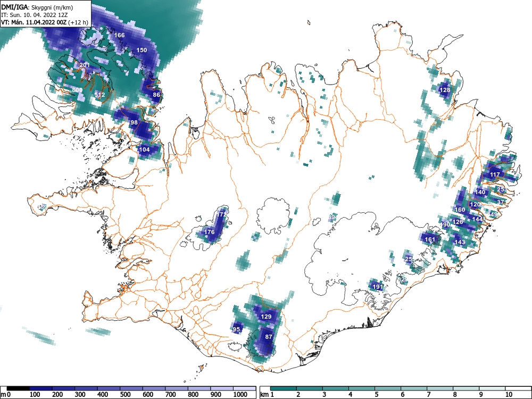Click the dark teal 1–2 km legend swatch
Image resolution: width=532 pixels, height=399 pixels.
coord(284,388)
